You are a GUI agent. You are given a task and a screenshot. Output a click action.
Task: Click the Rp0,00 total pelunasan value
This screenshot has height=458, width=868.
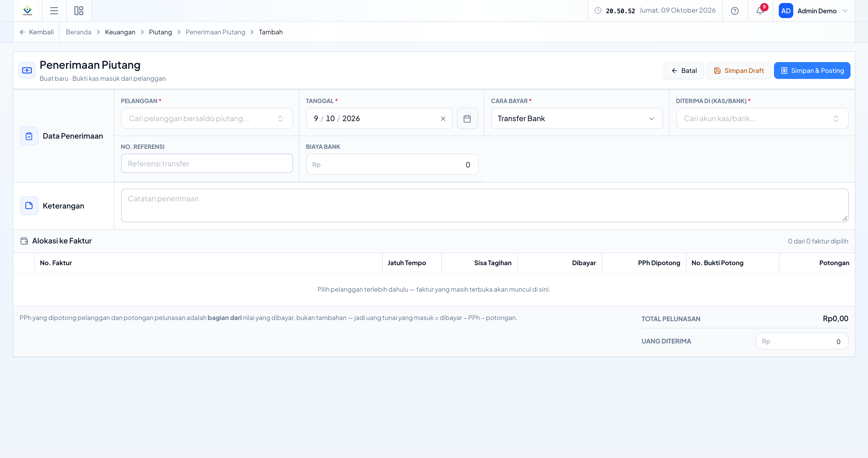pyautogui.click(x=835, y=318)
